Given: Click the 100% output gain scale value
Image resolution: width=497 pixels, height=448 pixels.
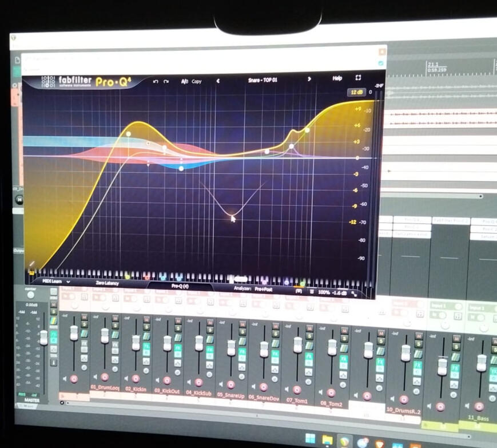Looking at the screenshot, I should click(324, 292).
